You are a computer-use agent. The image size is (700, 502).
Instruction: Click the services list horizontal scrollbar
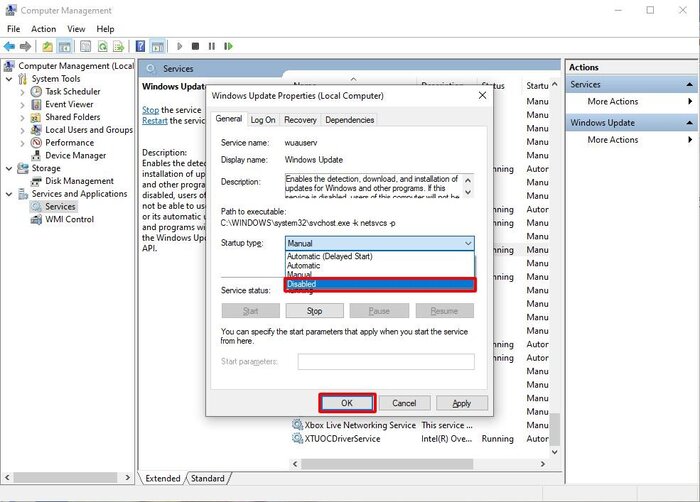click(x=387, y=464)
